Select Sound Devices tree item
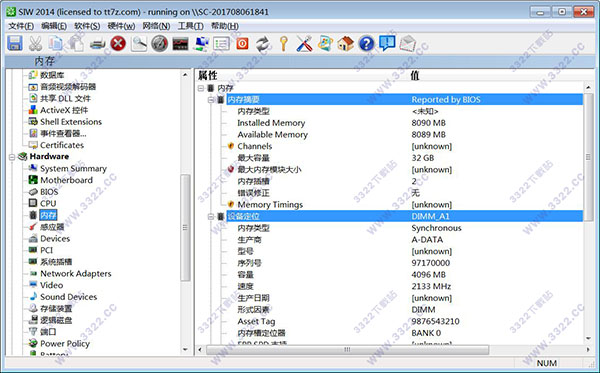Screen dimensions: 600x373 coord(68,297)
